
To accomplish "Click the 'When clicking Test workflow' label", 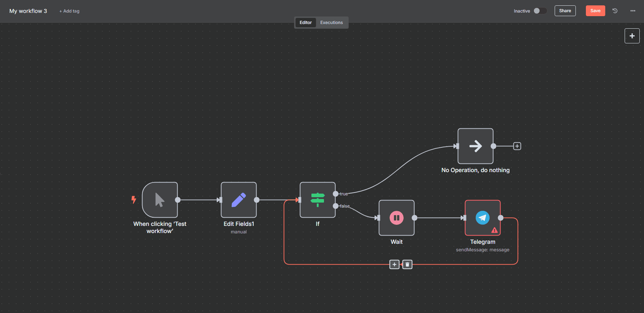I will pyautogui.click(x=160, y=227).
